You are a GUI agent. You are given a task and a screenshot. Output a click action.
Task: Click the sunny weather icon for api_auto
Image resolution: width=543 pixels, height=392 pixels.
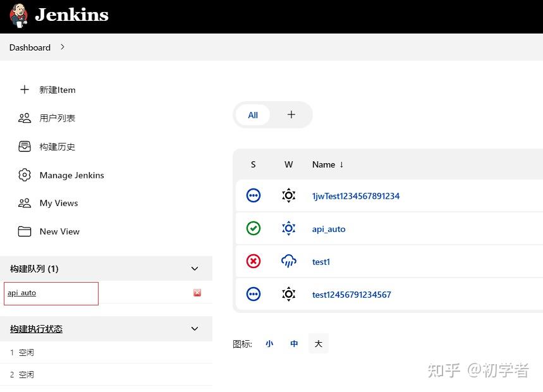[288, 228]
